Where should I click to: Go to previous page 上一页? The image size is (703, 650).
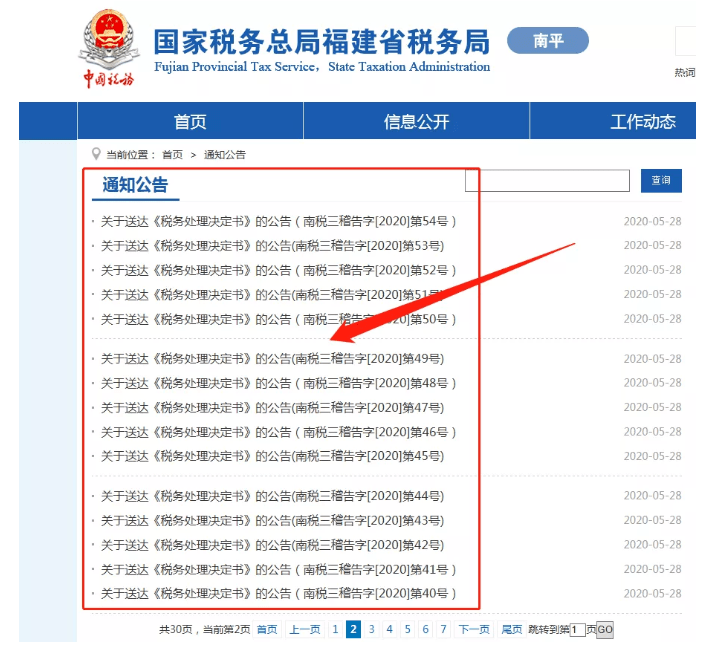(305, 629)
